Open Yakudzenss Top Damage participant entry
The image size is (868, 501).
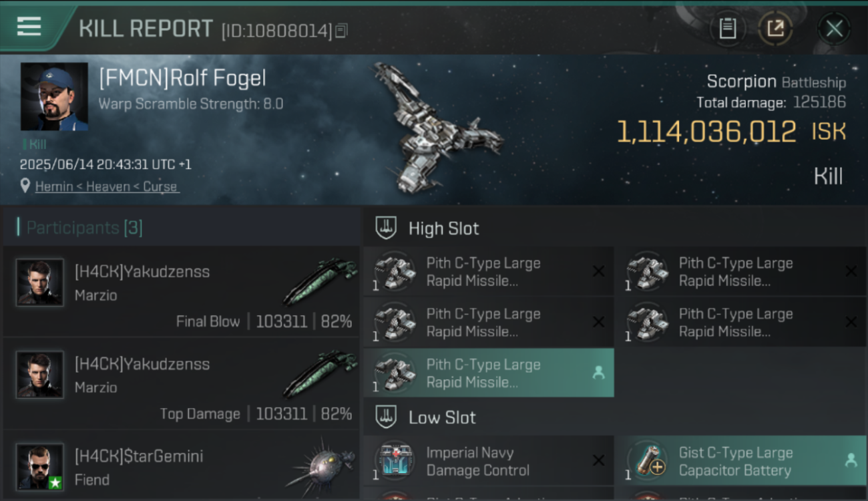(181, 383)
